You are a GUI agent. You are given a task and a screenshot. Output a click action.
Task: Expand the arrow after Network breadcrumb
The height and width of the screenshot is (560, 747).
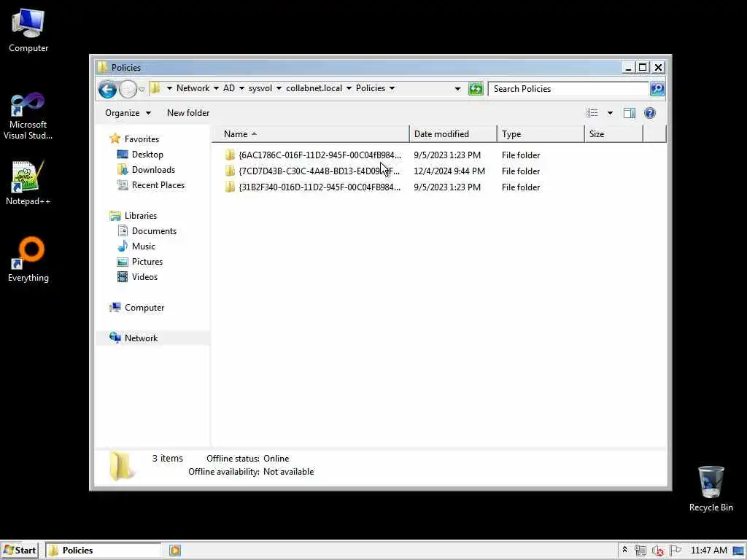click(x=216, y=88)
